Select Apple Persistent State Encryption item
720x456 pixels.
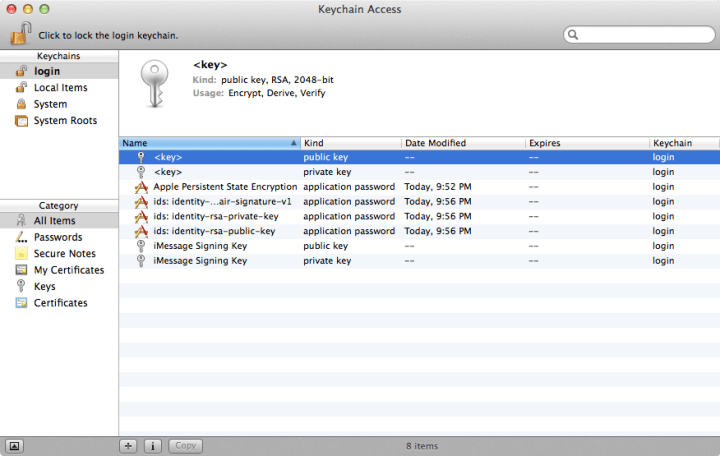coord(419,187)
